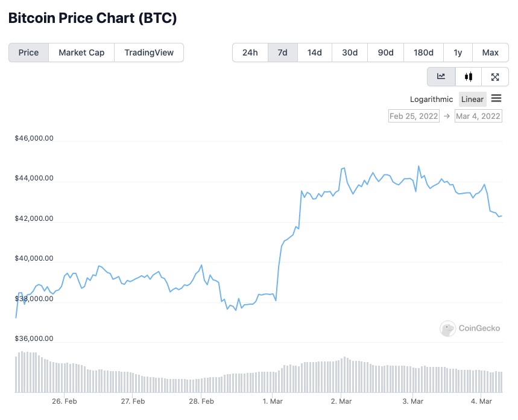Select the line chart view icon
The height and width of the screenshot is (420, 518).
point(441,77)
